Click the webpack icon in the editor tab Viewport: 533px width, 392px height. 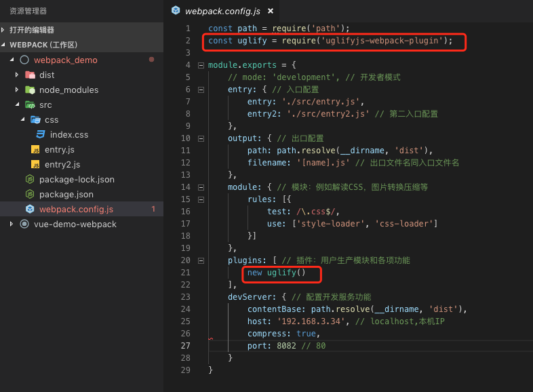[x=176, y=11]
